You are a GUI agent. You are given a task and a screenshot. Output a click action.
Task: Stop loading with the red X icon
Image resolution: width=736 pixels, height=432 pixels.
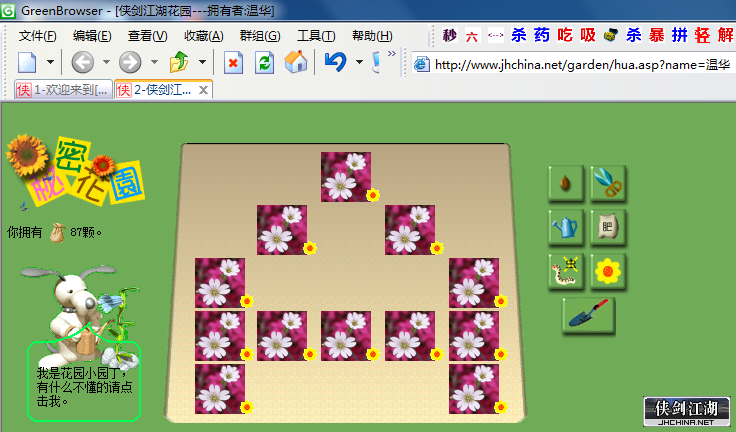233,62
